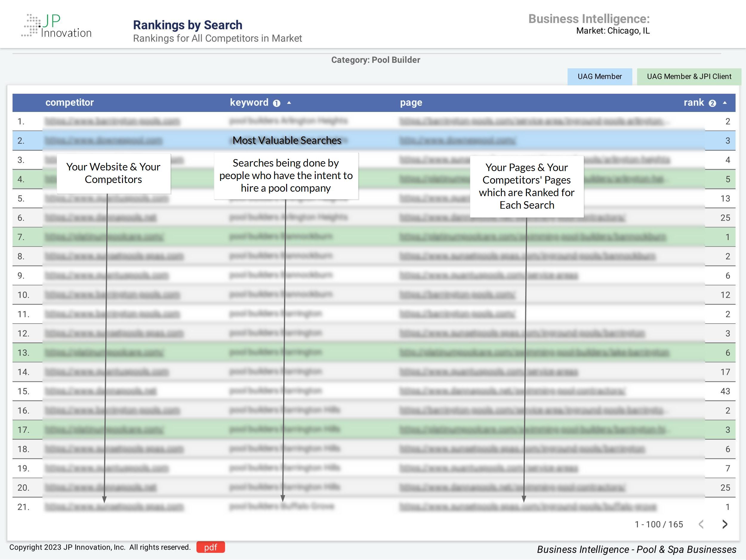Sort by rank using the arrow
The width and height of the screenshot is (746, 560).
coord(725,103)
